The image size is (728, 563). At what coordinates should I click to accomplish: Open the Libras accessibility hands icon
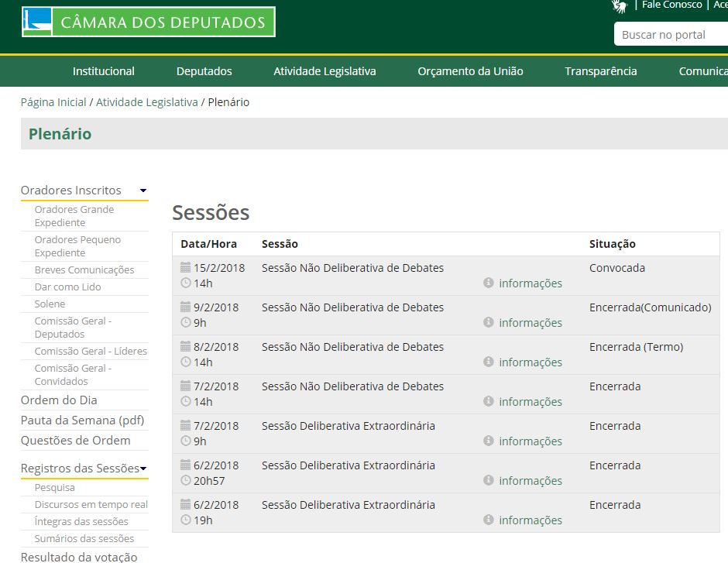(620, 5)
